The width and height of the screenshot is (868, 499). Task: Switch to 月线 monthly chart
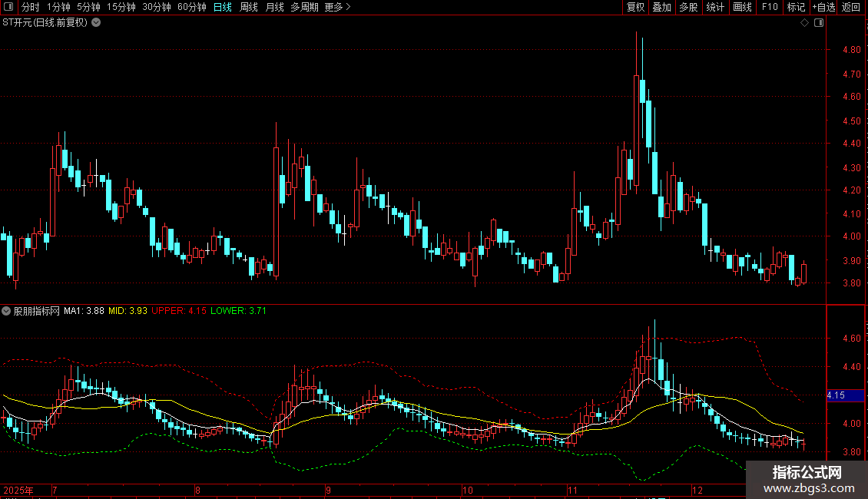274,7
